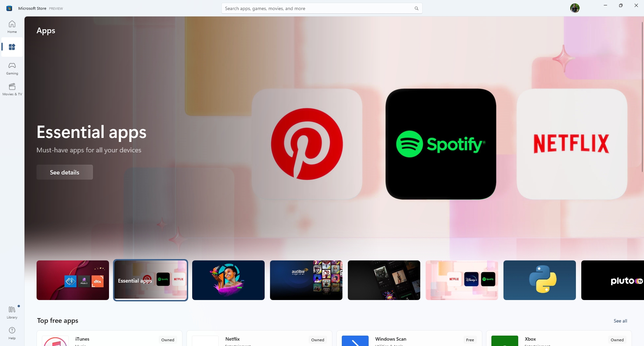Click the Free button for Windows Scan

pos(470,340)
